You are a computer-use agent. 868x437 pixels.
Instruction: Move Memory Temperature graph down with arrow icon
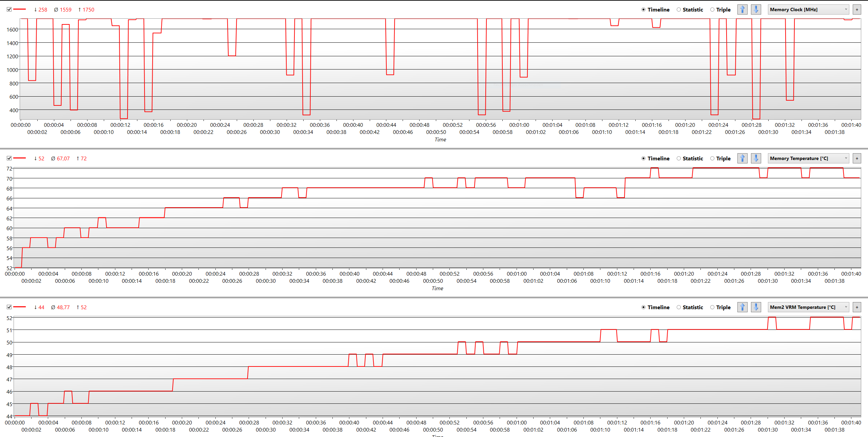[756, 158]
